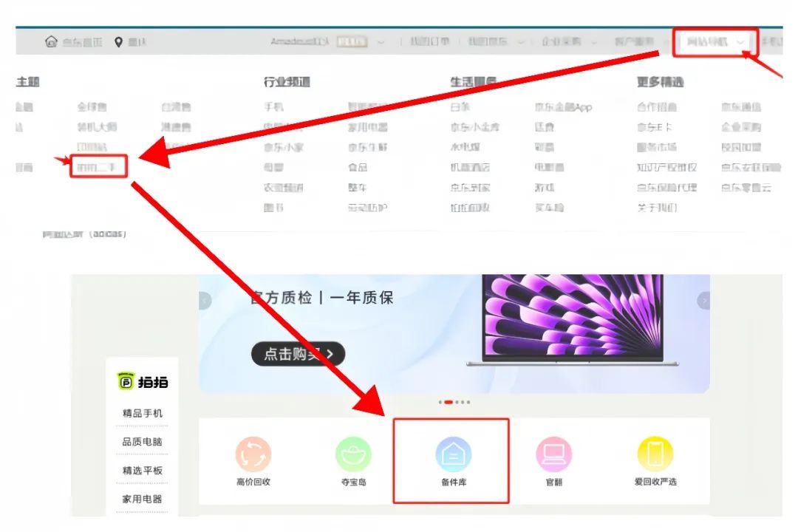Viewport: 798px width, 532px height.
Task: Open the 京东金融App link
Action: tap(563, 106)
